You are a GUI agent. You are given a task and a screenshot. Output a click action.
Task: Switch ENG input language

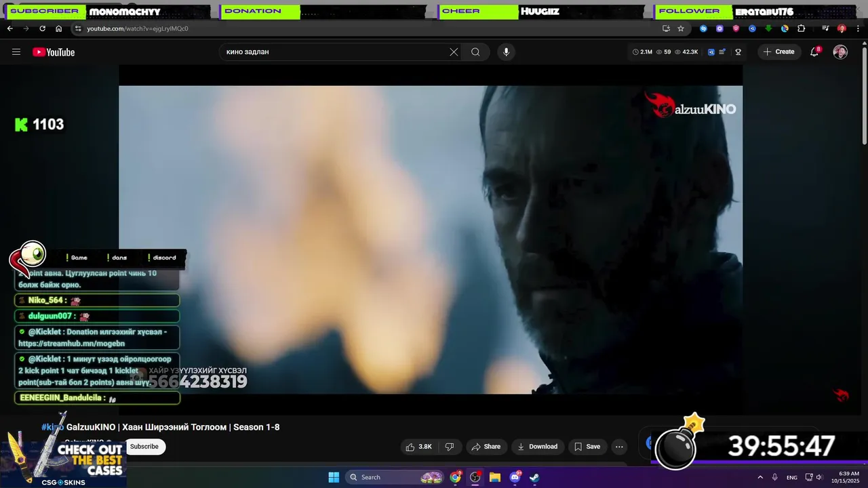(x=792, y=477)
